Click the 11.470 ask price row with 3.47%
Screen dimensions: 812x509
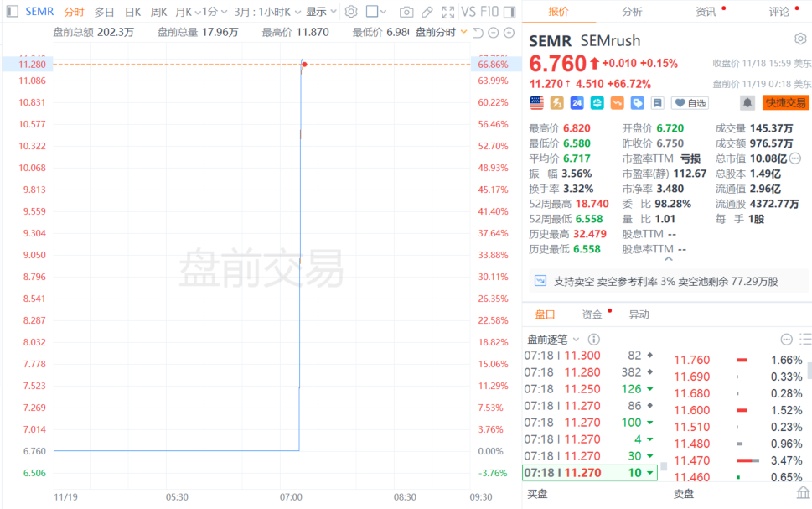[739, 460]
